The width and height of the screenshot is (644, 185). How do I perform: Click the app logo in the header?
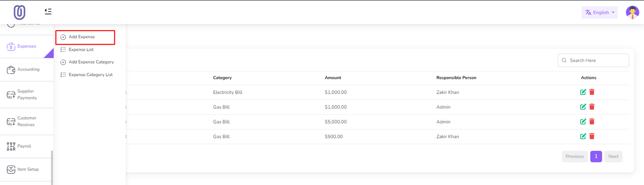point(19,12)
